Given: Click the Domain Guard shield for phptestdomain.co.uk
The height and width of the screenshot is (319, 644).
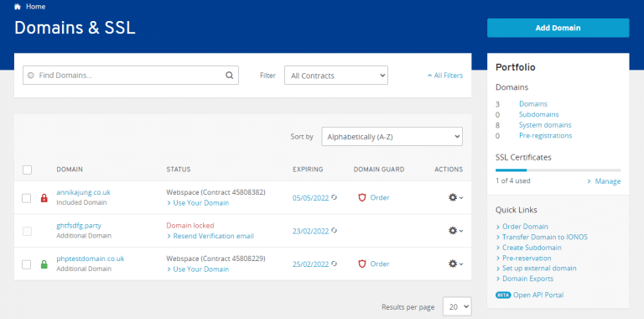Looking at the screenshot, I should tap(362, 264).
